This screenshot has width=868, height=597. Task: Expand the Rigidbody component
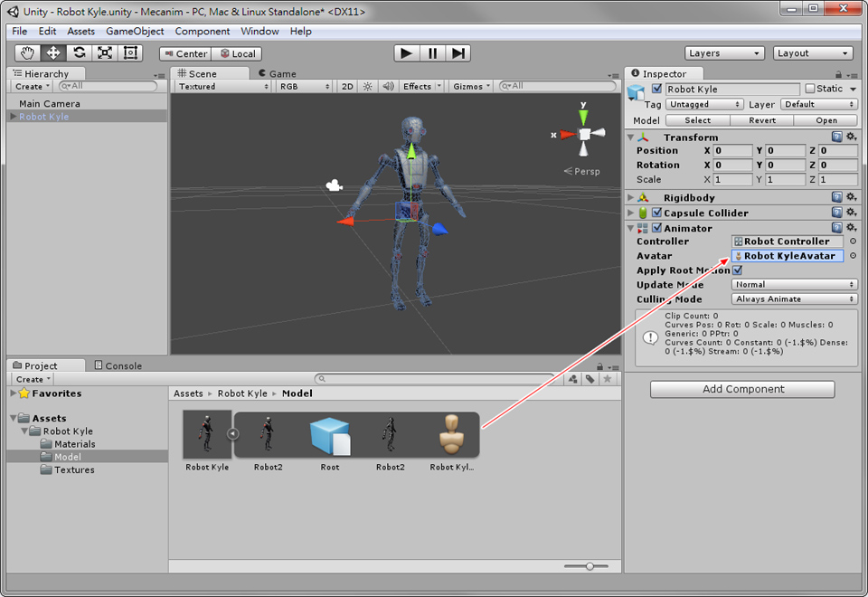pyautogui.click(x=631, y=197)
